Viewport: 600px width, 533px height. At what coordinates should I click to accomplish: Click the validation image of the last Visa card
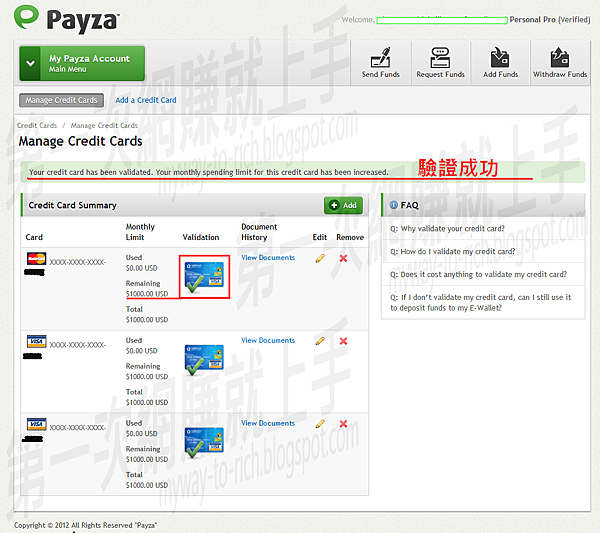tap(204, 443)
